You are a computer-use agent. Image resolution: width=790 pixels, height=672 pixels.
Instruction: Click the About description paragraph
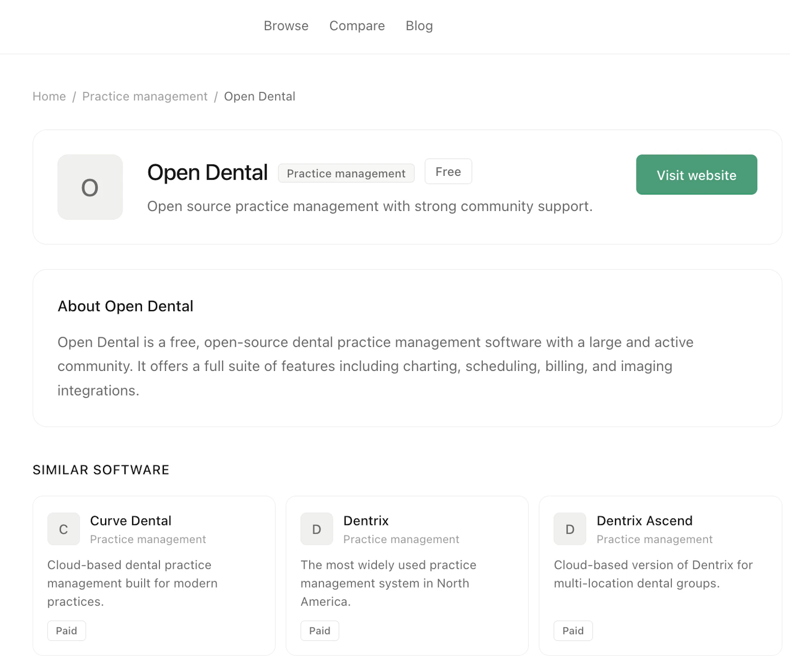coord(375,366)
